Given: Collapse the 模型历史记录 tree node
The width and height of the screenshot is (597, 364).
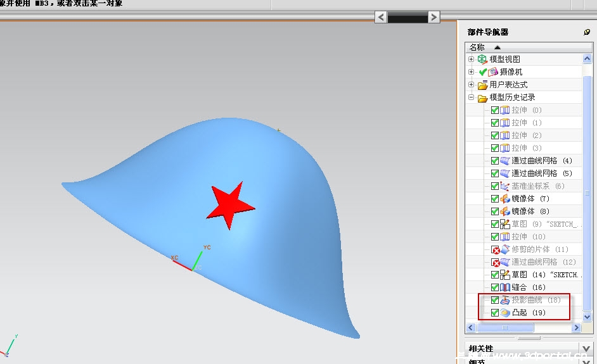Looking at the screenshot, I should pyautogui.click(x=471, y=97).
